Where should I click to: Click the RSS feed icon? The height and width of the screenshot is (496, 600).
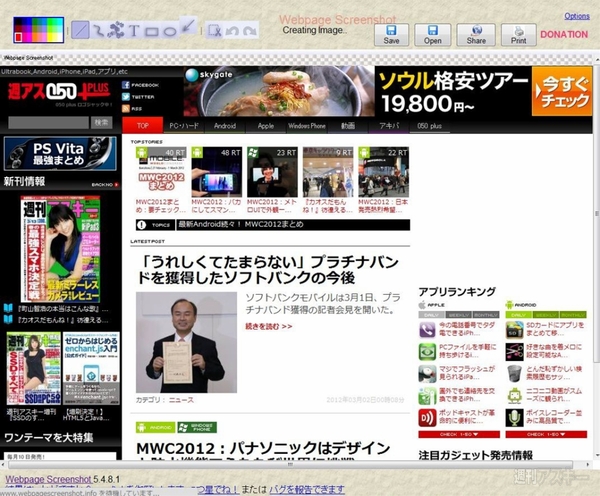pos(126,109)
